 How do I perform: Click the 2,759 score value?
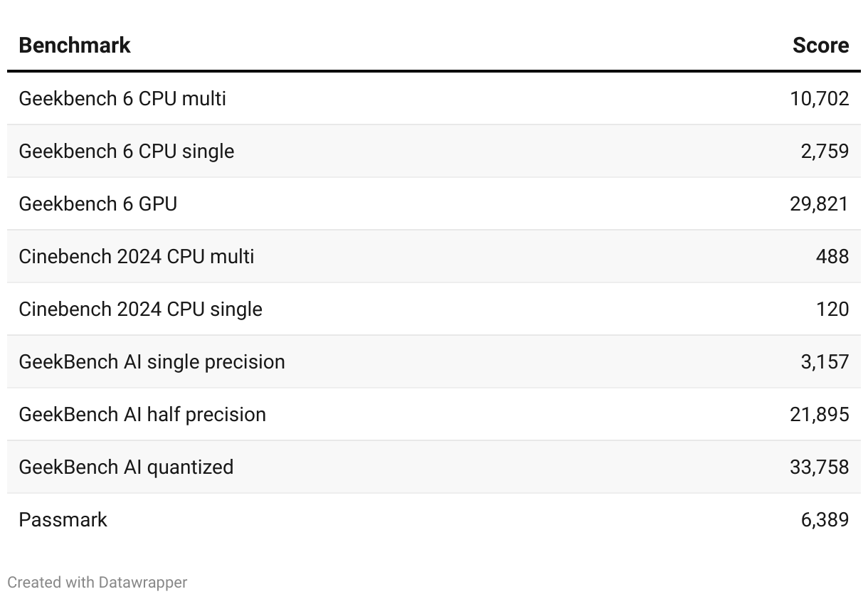point(825,151)
